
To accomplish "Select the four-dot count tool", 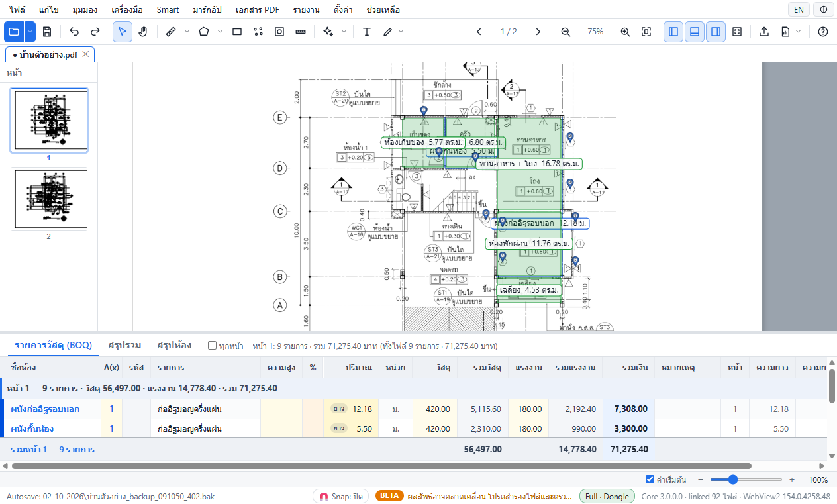I will 258,32.
